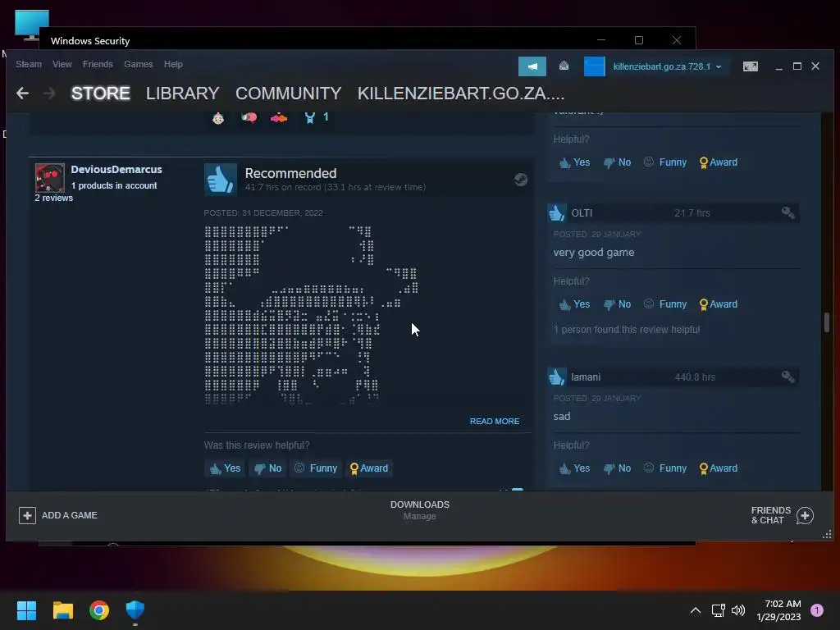This screenshot has height=630, width=840.
Task: Open Windows Security from the taskbar
Action: point(135,610)
